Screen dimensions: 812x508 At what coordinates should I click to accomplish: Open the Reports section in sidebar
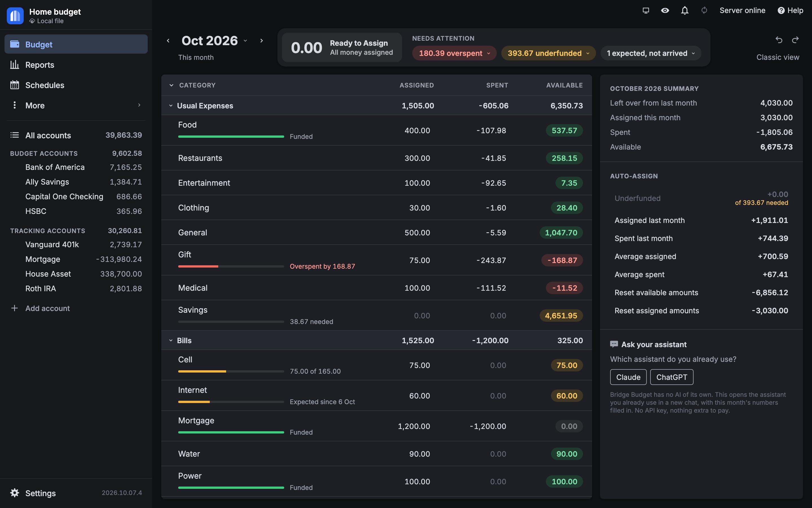pos(76,65)
